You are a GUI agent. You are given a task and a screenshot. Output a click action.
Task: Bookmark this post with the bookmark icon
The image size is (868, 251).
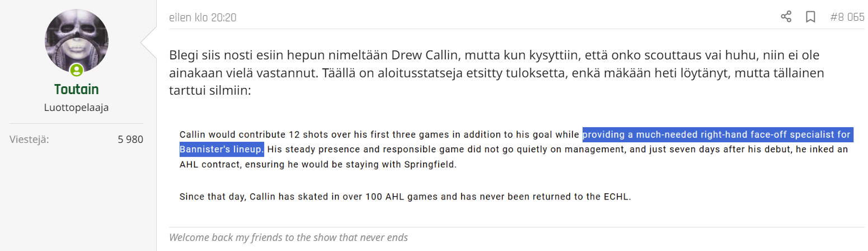[810, 17]
